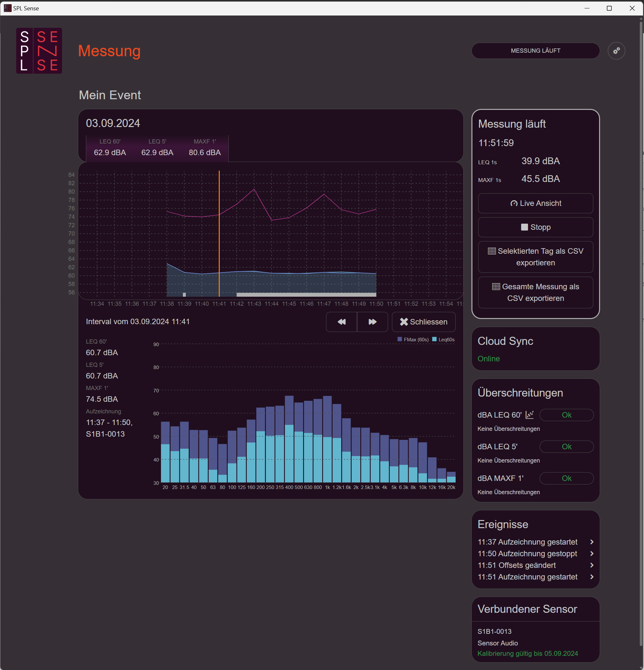The image size is (644, 670).
Task: Click the Kalibrierung gültig bis 05.09.2024 text
Action: 527,653
